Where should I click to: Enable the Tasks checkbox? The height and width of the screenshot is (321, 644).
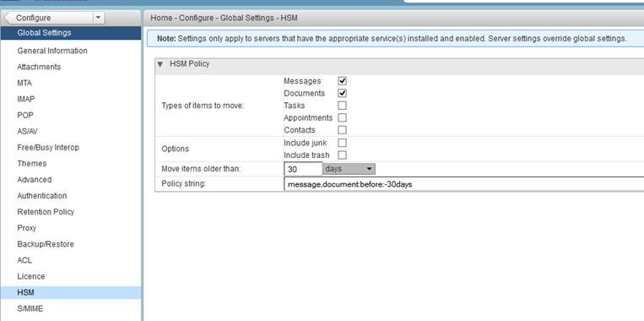point(342,106)
